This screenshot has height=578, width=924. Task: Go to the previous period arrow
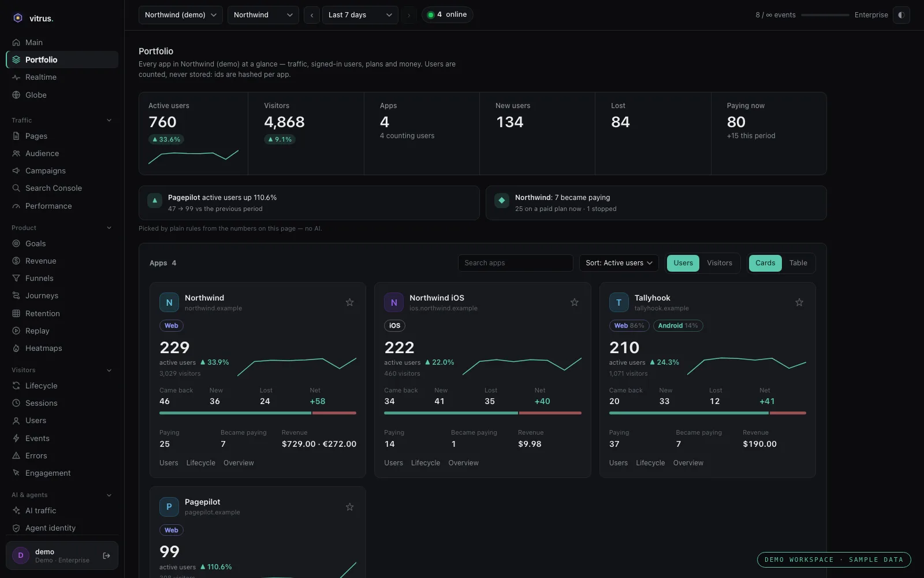pos(312,15)
